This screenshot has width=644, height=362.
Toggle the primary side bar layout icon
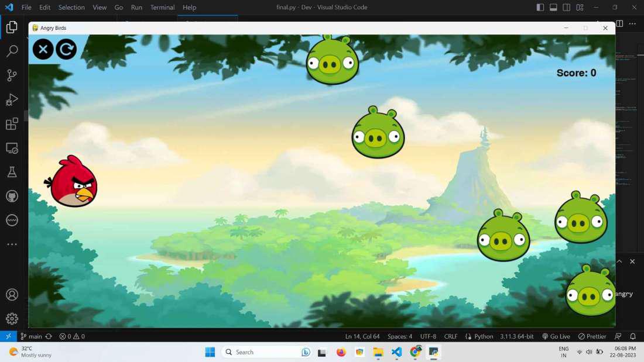tap(540, 8)
